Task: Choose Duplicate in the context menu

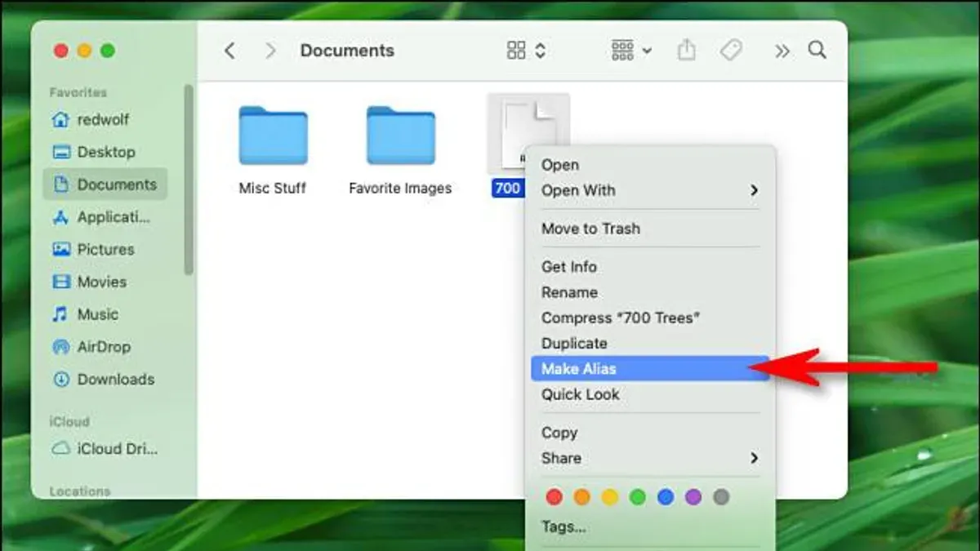Action: click(650, 343)
